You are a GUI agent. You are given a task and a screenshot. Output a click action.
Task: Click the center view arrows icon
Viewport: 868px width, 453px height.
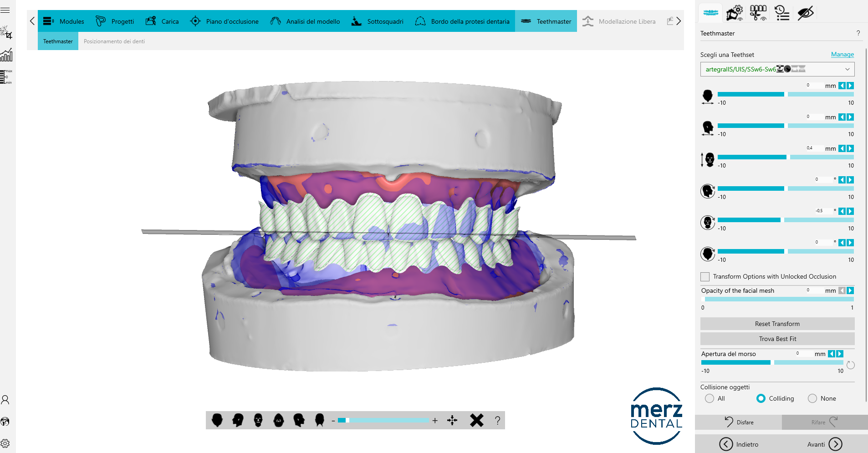(x=452, y=420)
